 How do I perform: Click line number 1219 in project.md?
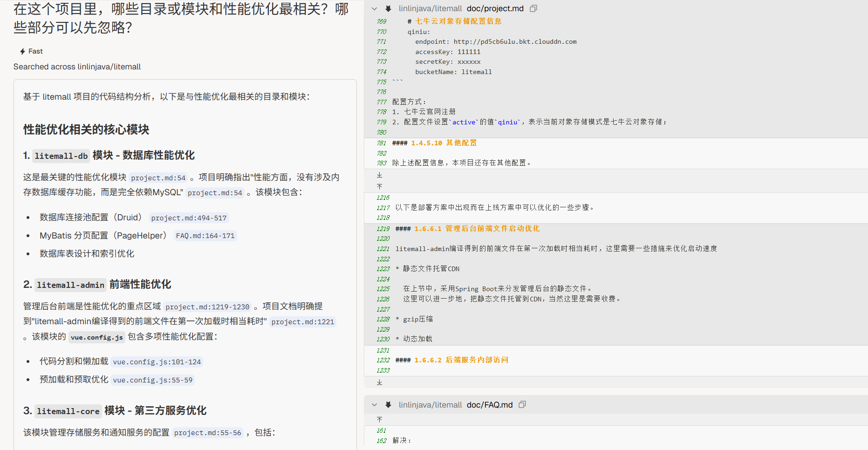383,229
